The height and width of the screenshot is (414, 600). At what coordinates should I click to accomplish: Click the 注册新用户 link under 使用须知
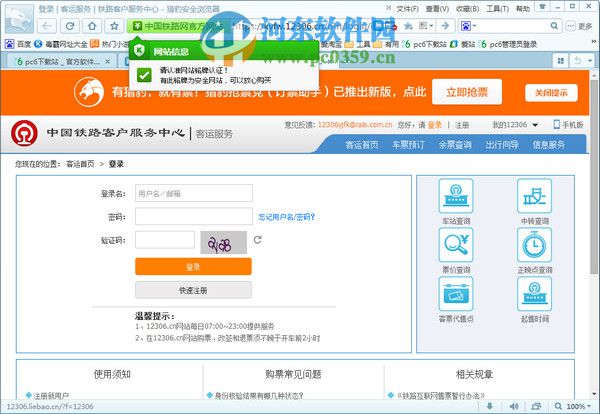[x=51, y=396]
